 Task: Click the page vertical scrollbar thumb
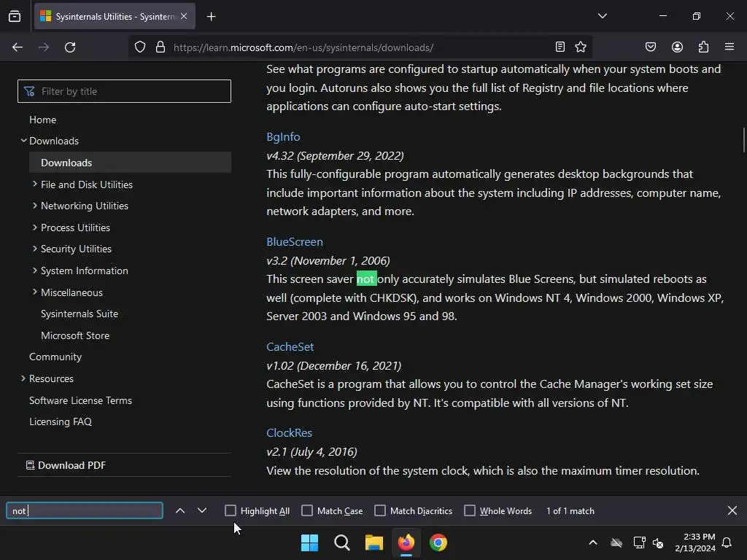click(743, 140)
